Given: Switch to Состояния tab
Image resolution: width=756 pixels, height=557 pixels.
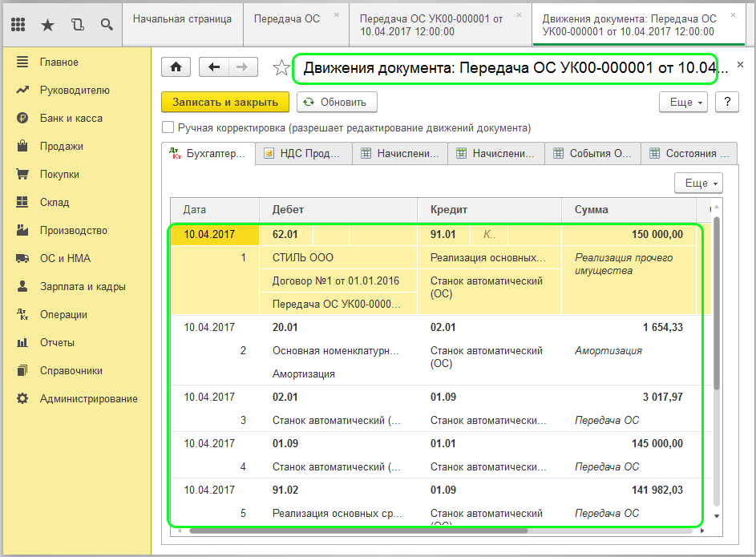Looking at the screenshot, I should point(689,153).
